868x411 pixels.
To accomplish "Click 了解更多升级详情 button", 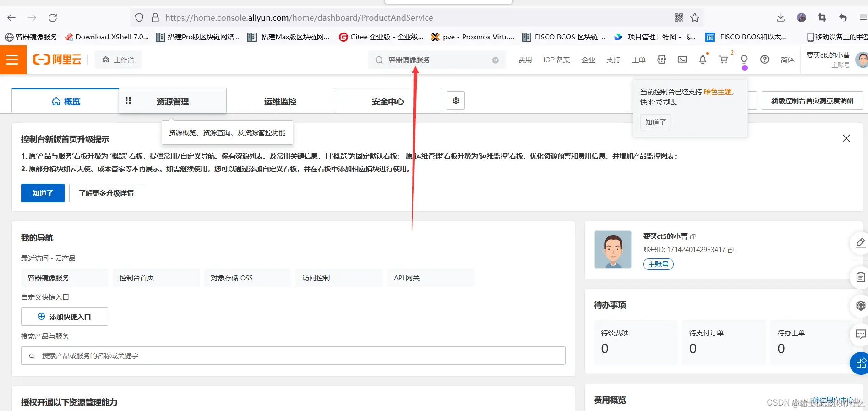I will 106,193.
